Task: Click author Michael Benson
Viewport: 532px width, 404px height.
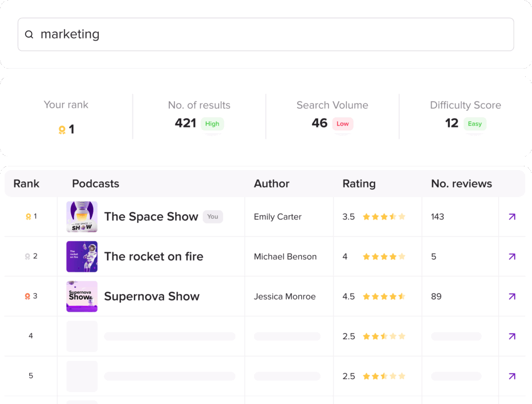Action: coord(285,257)
